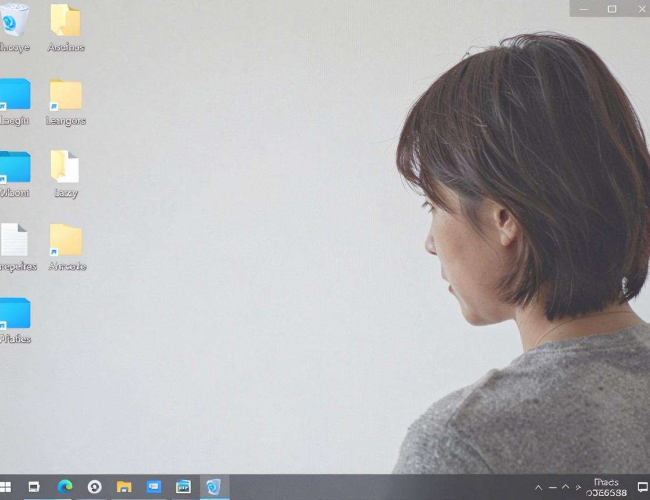Open the Windows Start menu

(5, 487)
